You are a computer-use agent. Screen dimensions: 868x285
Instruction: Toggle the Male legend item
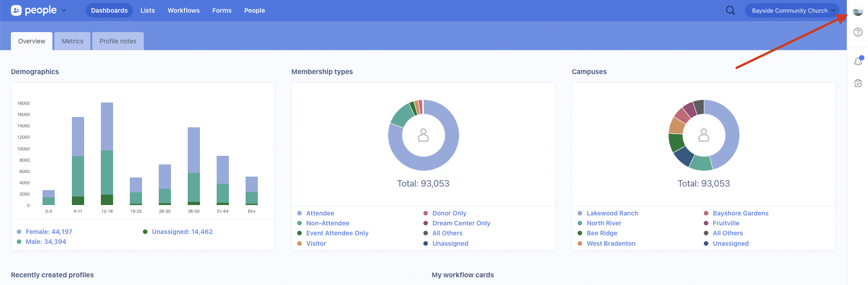point(46,242)
